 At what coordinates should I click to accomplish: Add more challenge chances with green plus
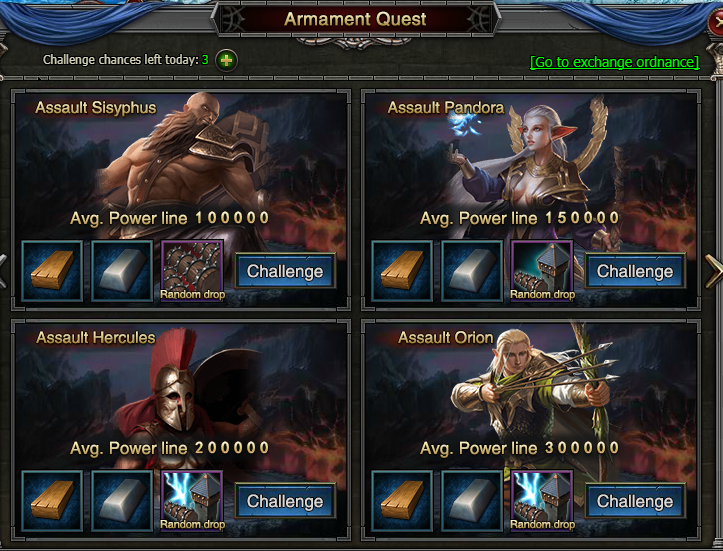(226, 60)
